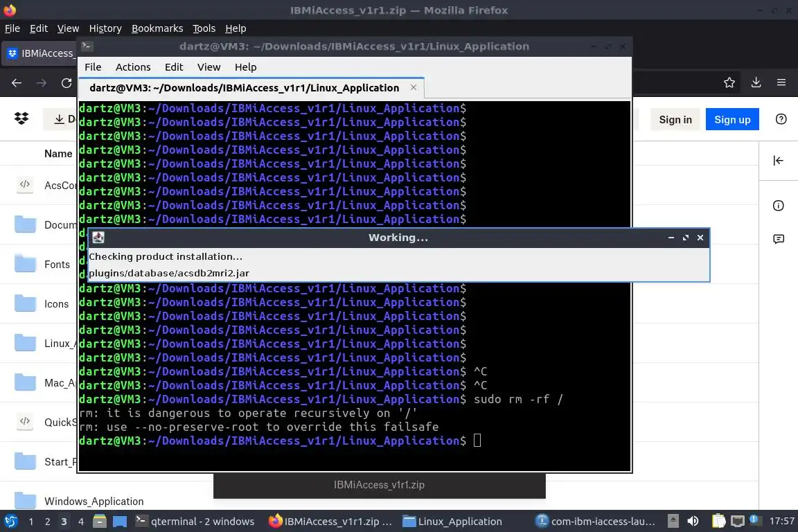The height and width of the screenshot is (532, 798).
Task: Open the Firefox History menu
Action: pos(105,28)
